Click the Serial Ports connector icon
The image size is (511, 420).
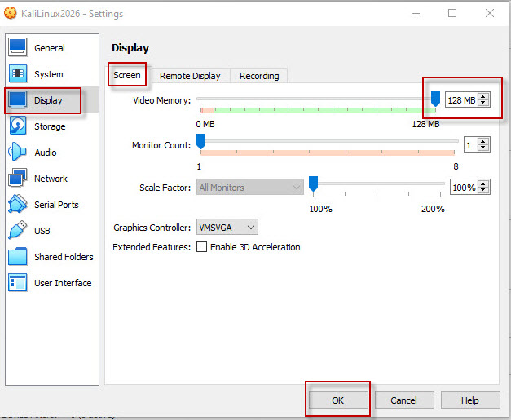17,204
